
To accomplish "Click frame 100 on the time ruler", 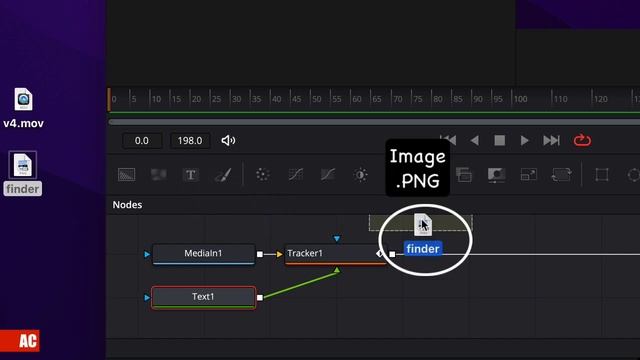I will click(520, 99).
